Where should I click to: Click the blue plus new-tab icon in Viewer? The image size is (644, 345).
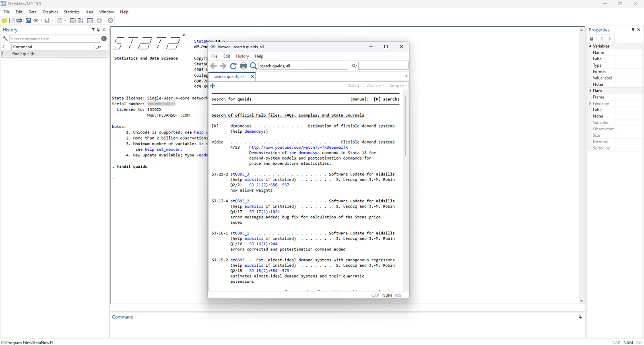coord(213,86)
